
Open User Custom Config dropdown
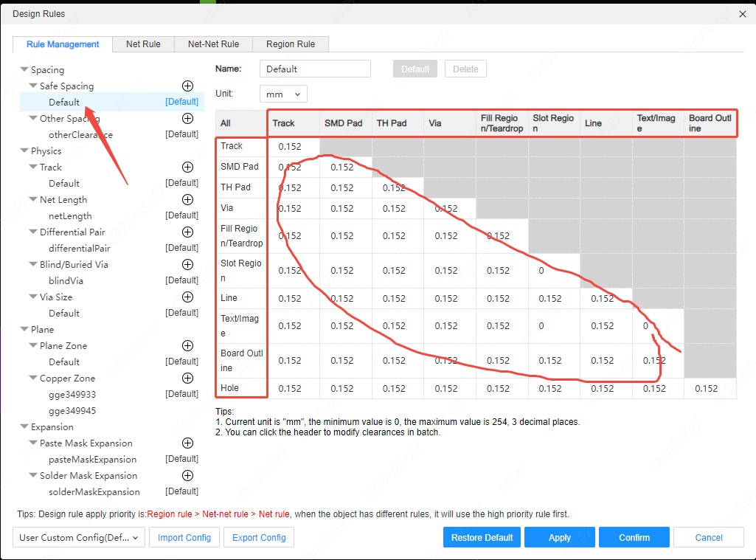point(79,538)
